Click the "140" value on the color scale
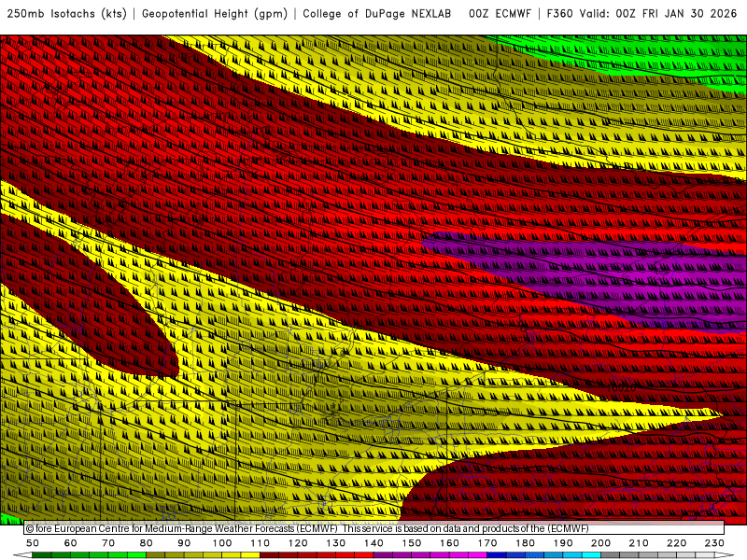747x560 pixels. [373, 543]
